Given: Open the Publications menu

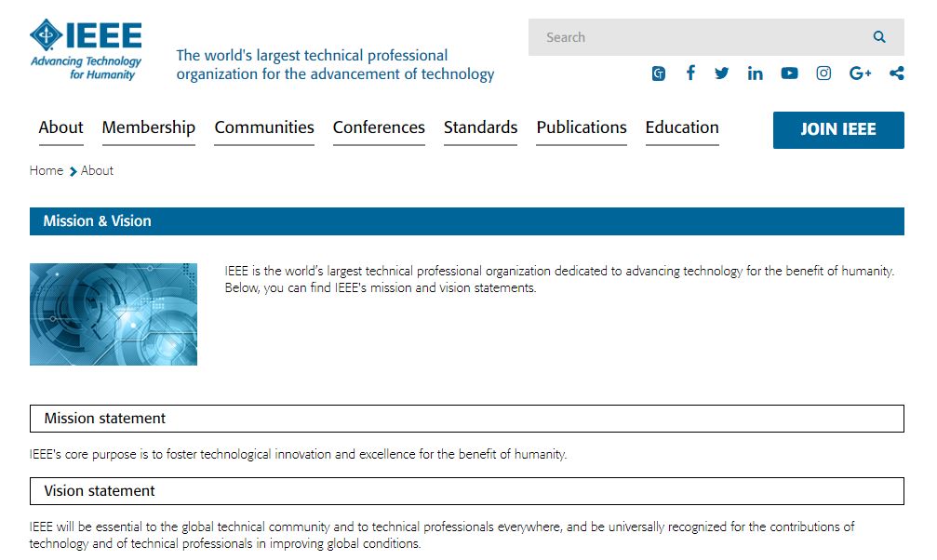Looking at the screenshot, I should coord(582,127).
